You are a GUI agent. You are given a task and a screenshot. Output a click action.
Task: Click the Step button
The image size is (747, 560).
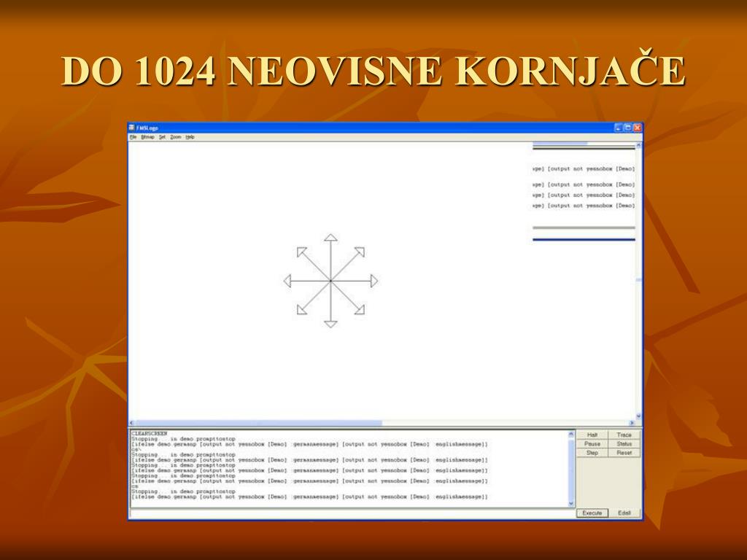coord(592,453)
